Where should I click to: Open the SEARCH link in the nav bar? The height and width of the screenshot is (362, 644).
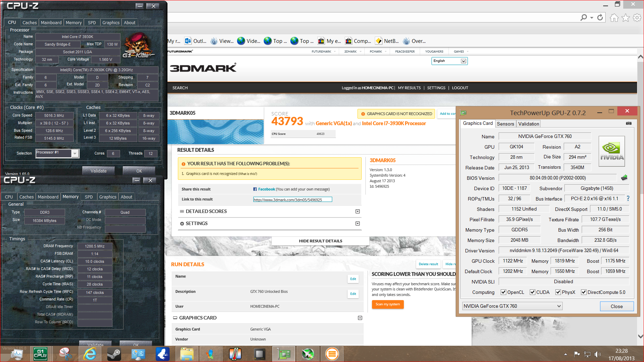(x=180, y=88)
